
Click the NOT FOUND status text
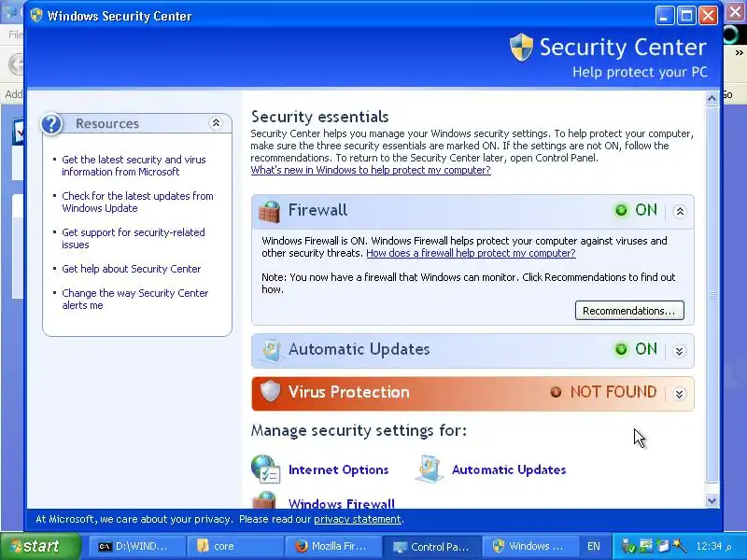pos(613,392)
